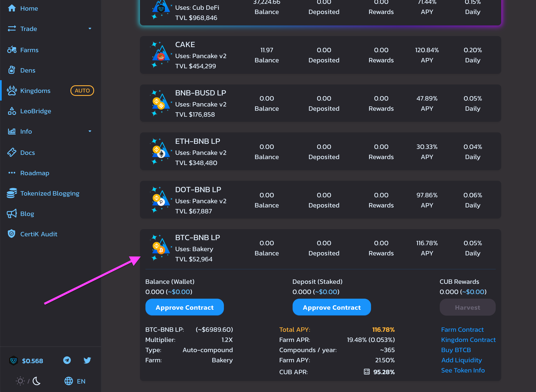Click the 116.78% Total APY value

(383, 329)
